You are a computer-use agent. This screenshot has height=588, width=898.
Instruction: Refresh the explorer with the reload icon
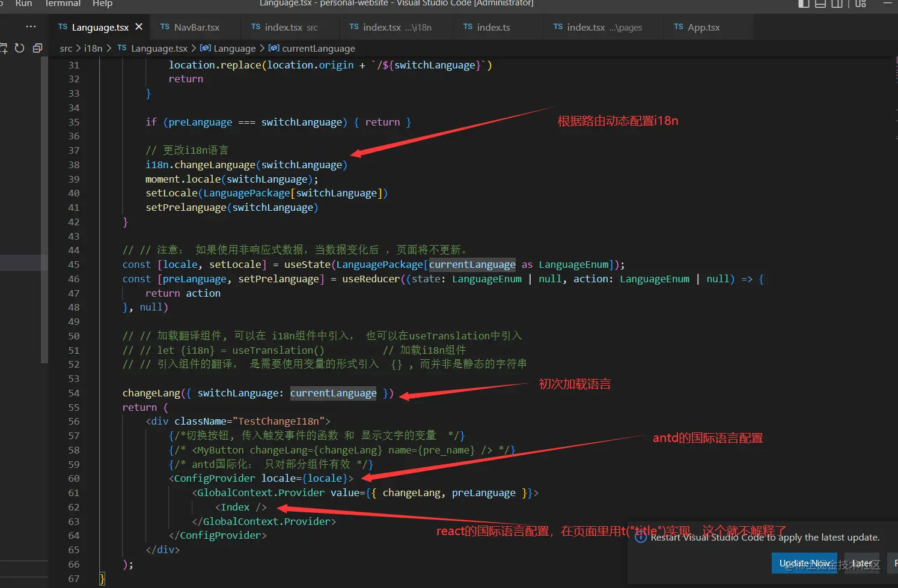[19, 48]
